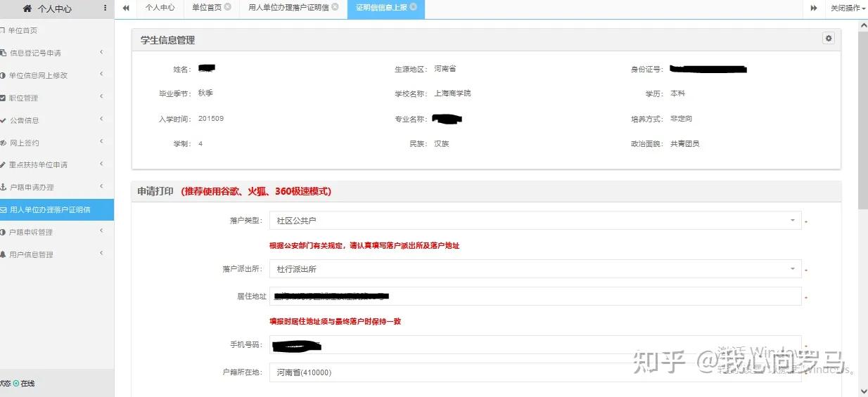Expand the 单位信息网上修改 submenu chevron

coord(102,74)
